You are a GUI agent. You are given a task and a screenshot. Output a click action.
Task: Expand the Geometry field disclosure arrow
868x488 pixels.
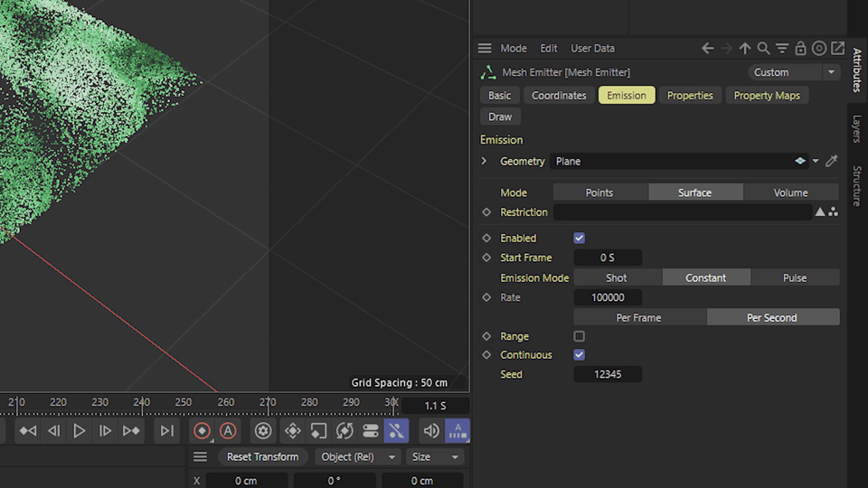coord(484,161)
